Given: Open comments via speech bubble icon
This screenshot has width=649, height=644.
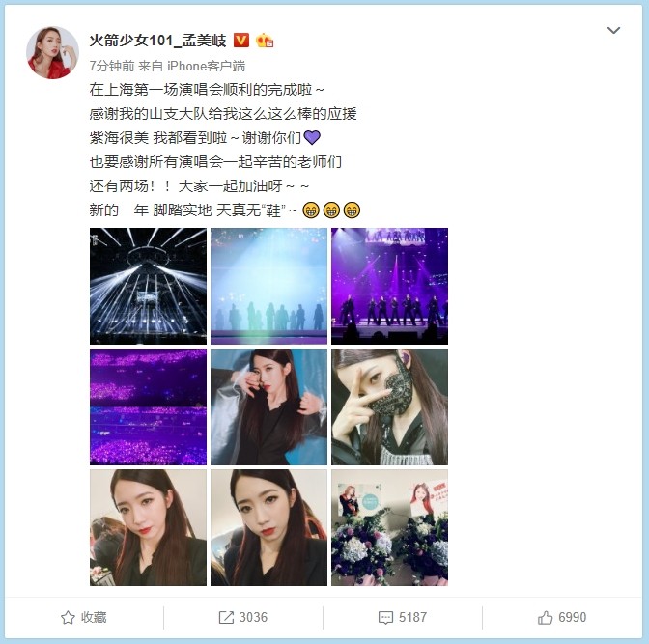Looking at the screenshot, I should point(385,618).
